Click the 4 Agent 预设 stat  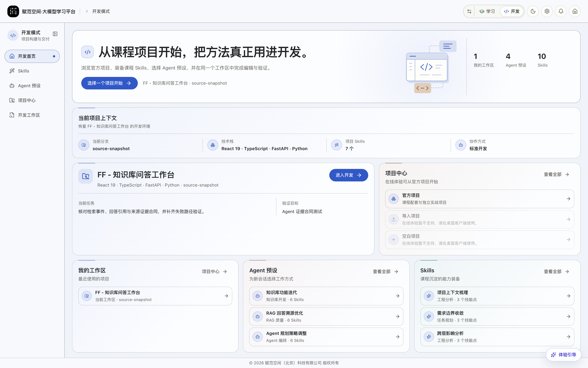click(x=516, y=60)
